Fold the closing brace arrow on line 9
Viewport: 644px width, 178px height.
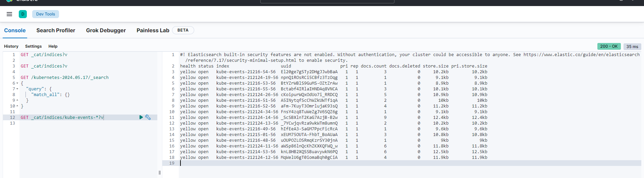tap(17, 100)
